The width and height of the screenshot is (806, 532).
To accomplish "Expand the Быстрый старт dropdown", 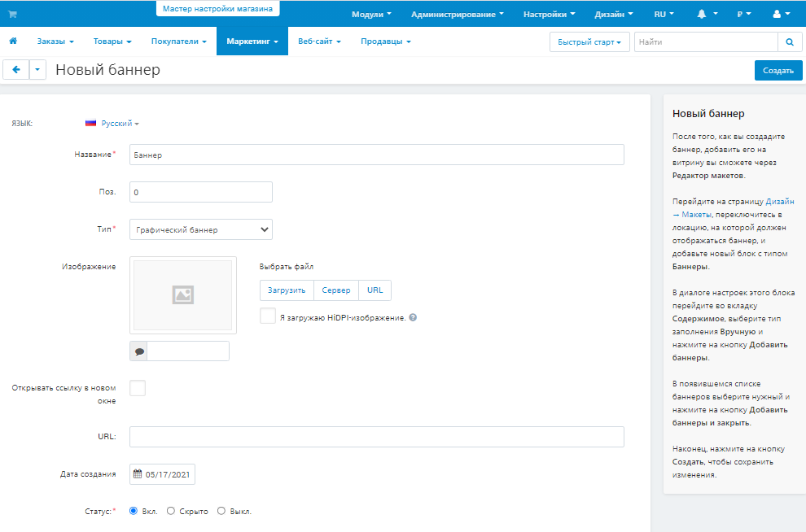I will click(589, 41).
